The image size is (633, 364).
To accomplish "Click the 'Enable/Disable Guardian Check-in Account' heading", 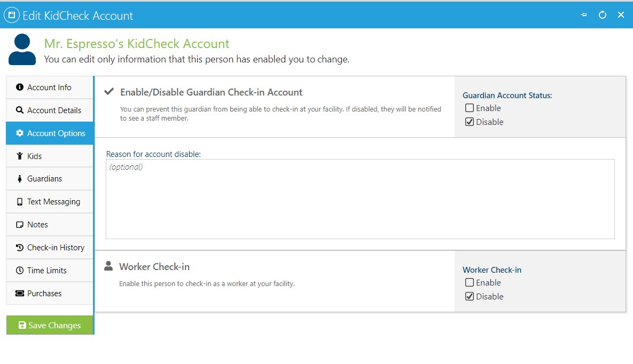I will click(x=211, y=92).
